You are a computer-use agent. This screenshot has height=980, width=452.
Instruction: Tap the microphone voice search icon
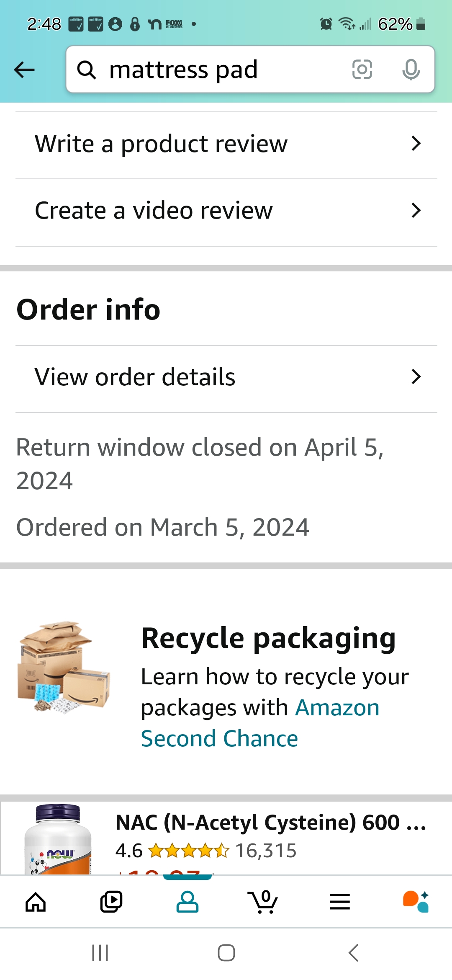411,70
